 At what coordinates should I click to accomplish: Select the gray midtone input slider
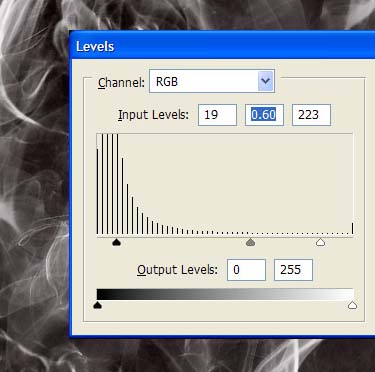pos(250,242)
